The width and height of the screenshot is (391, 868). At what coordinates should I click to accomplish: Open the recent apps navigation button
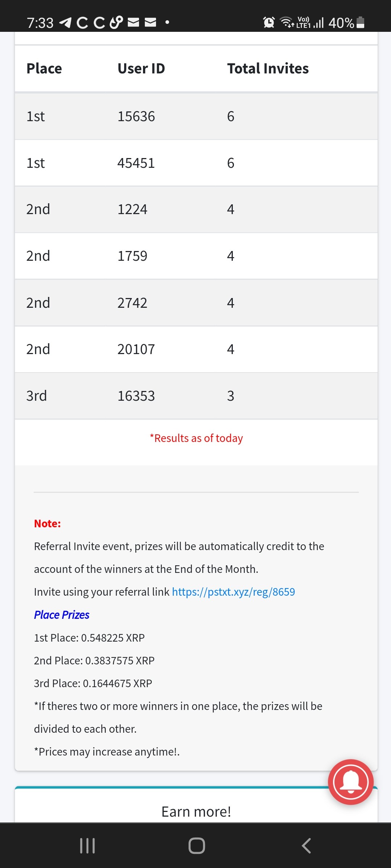tap(87, 846)
